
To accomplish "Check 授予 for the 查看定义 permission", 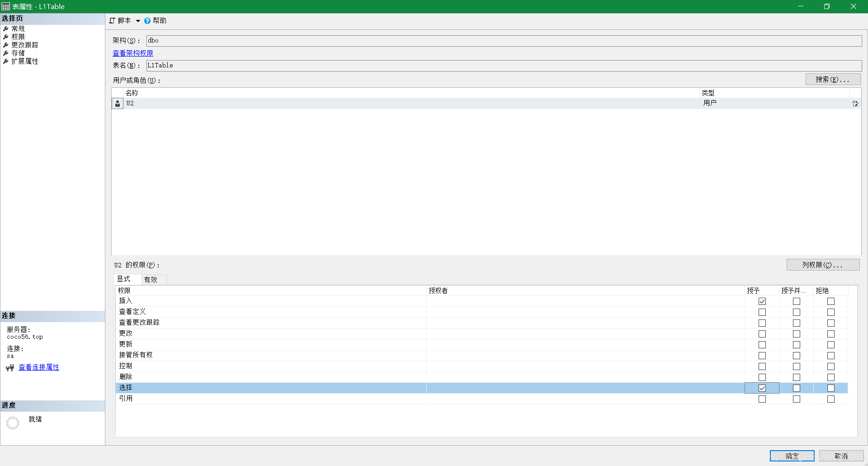I will 762,312.
